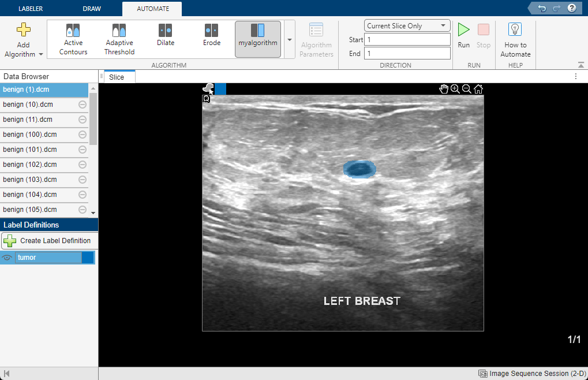Reset view with home icon
The image size is (588, 380).
point(478,89)
